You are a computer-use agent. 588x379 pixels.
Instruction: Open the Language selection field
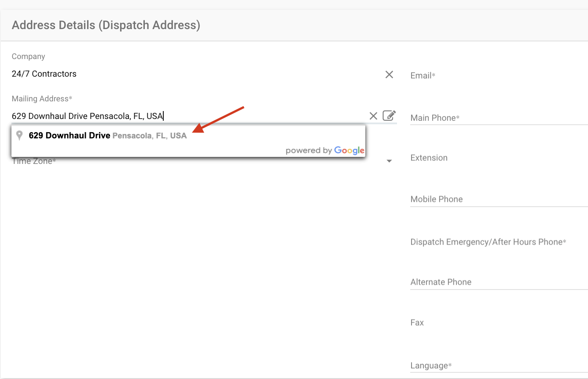click(x=497, y=366)
